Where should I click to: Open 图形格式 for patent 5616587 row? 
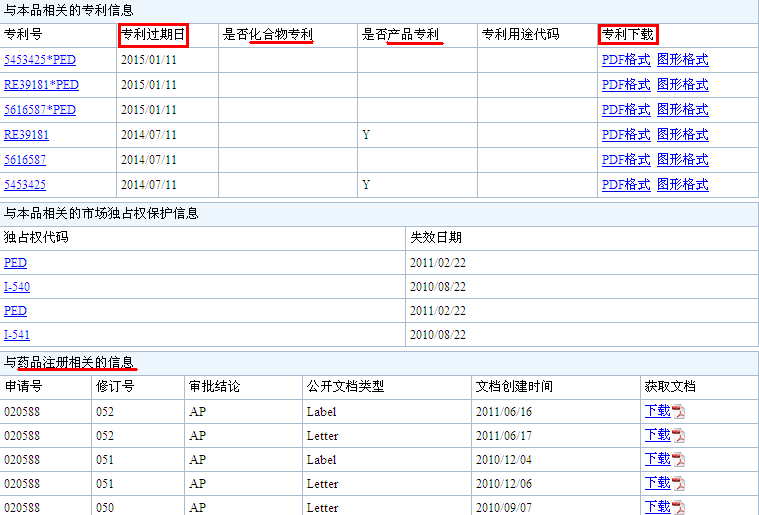click(x=683, y=160)
